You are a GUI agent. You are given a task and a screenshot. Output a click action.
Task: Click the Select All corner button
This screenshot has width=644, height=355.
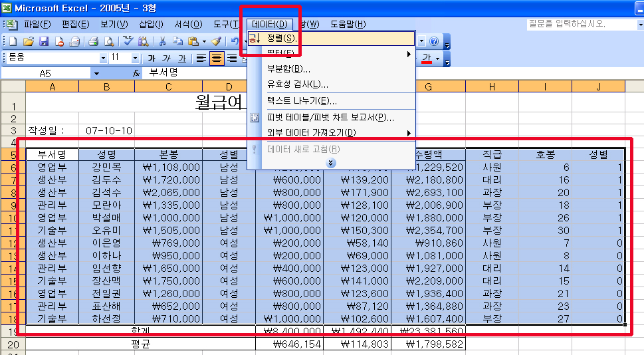[13, 86]
